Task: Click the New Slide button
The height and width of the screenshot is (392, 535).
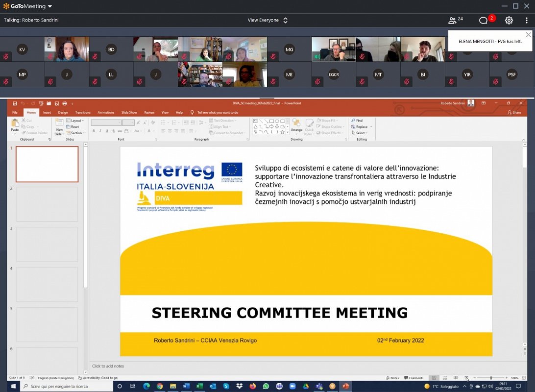Action: (x=59, y=127)
